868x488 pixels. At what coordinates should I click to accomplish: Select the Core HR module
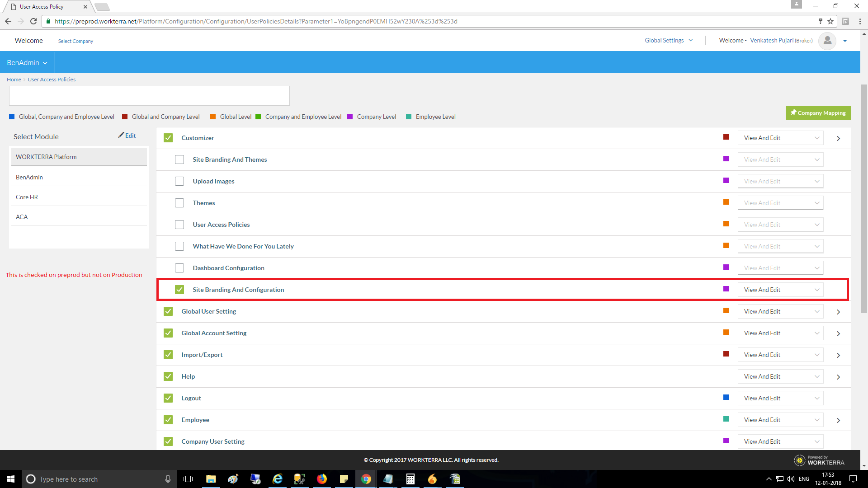click(27, 197)
